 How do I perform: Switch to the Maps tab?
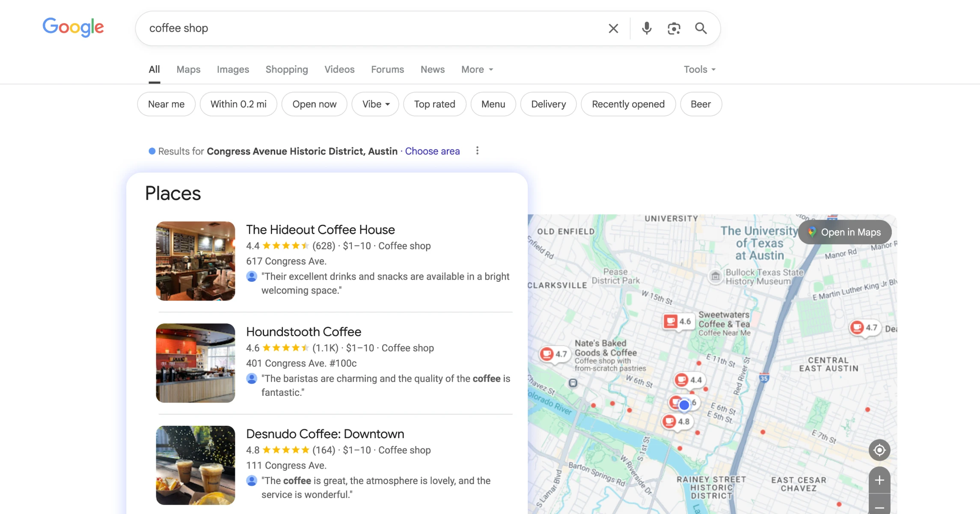[188, 69]
